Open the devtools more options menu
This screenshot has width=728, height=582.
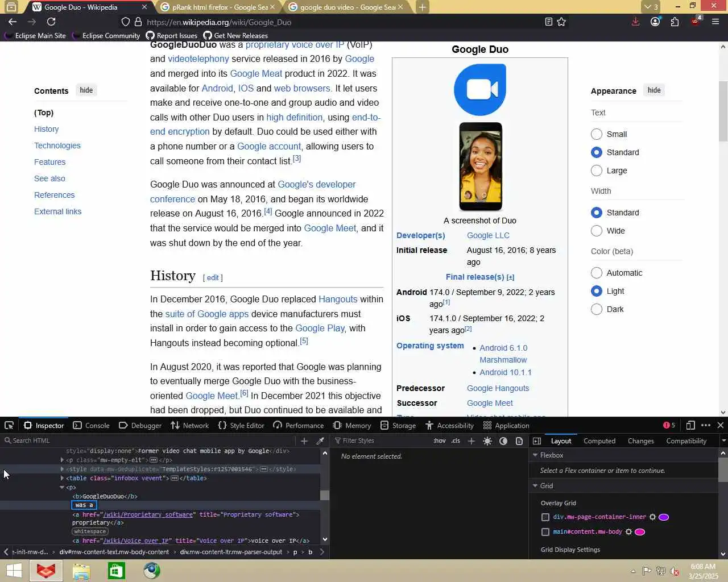(x=706, y=425)
